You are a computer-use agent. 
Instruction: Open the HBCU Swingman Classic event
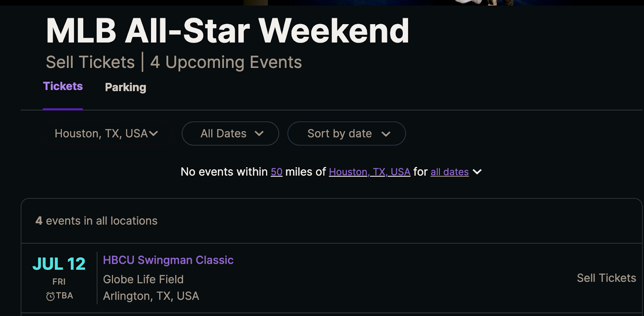168,260
